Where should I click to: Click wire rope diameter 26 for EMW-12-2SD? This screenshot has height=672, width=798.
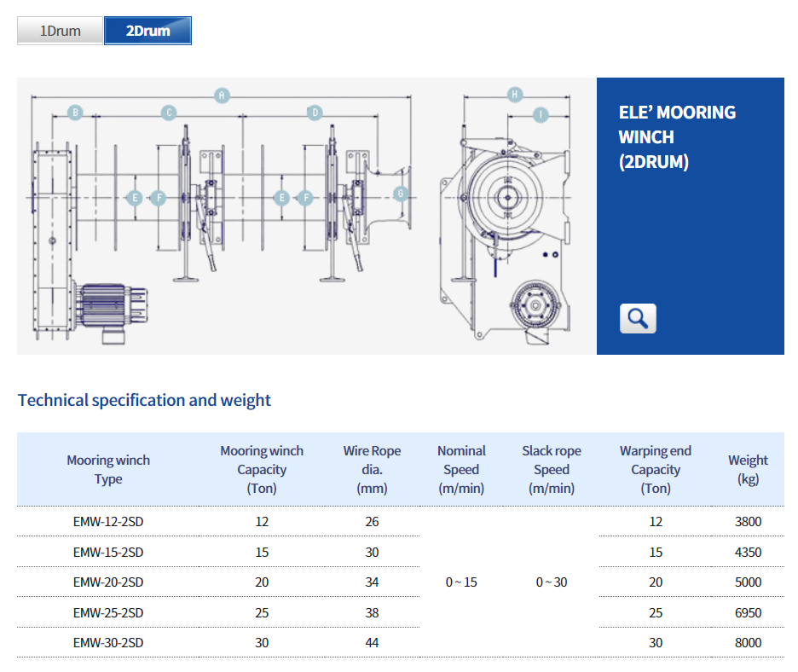click(372, 522)
